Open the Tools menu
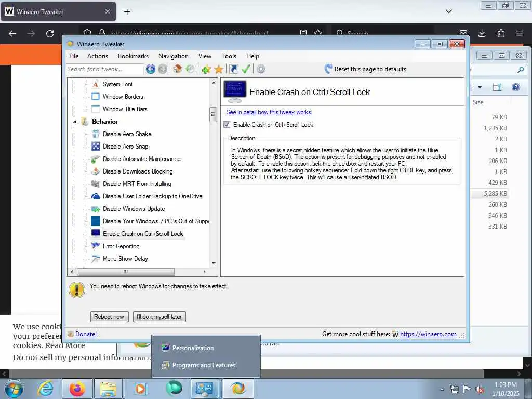The image size is (532, 399). coord(229,56)
